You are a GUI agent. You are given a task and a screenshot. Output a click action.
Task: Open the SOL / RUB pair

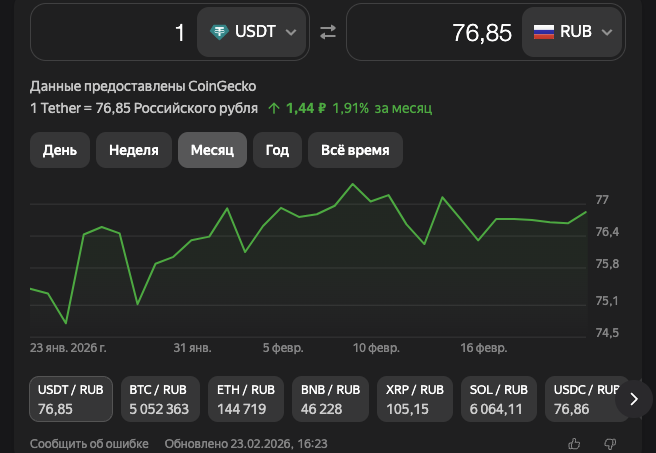[499, 399]
